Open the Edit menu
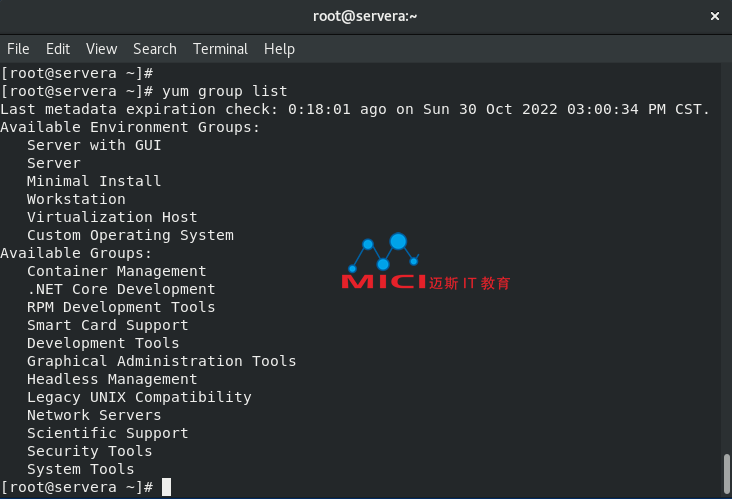 (58, 49)
